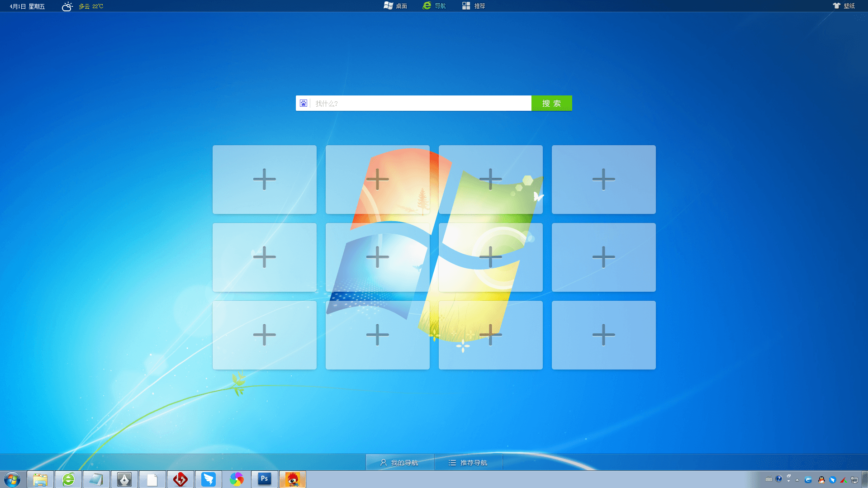The image size is (868, 488).
Task: Open the colorful pinwheel taskbar app
Action: click(237, 479)
